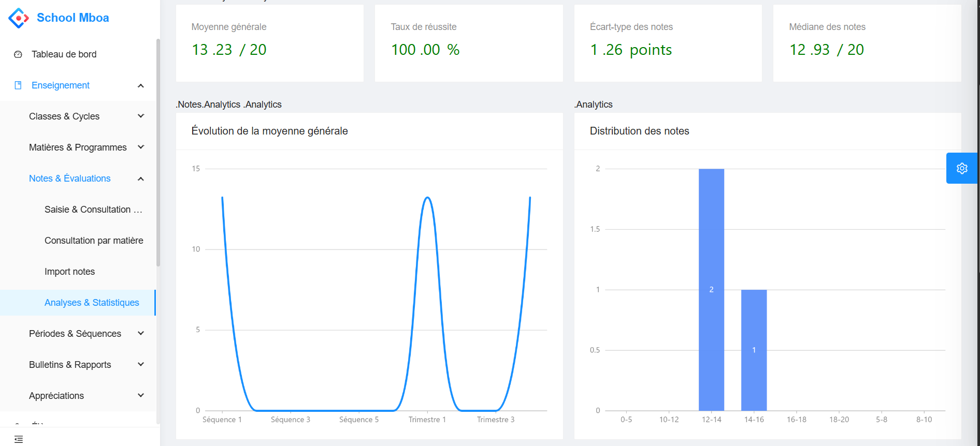Open School Mboa home link
980x446 pixels.
click(x=73, y=18)
